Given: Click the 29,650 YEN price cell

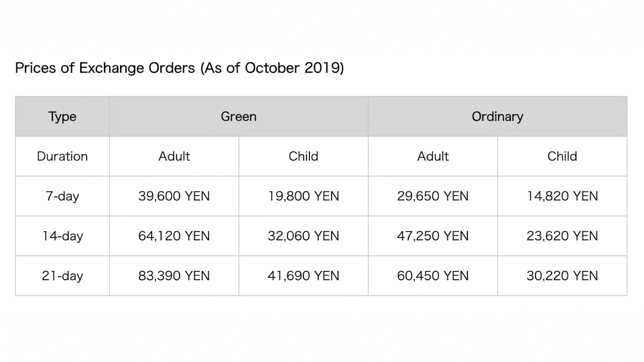Looking at the screenshot, I should [x=433, y=196].
